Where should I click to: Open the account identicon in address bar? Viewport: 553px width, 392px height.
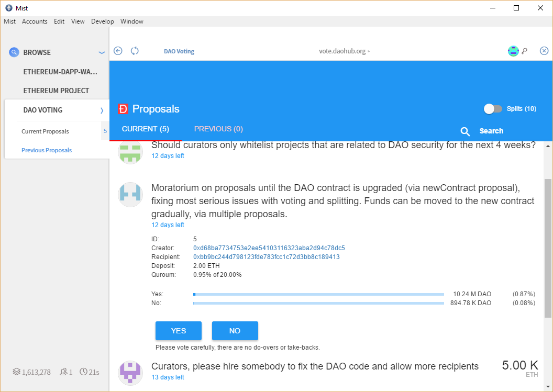tap(513, 51)
